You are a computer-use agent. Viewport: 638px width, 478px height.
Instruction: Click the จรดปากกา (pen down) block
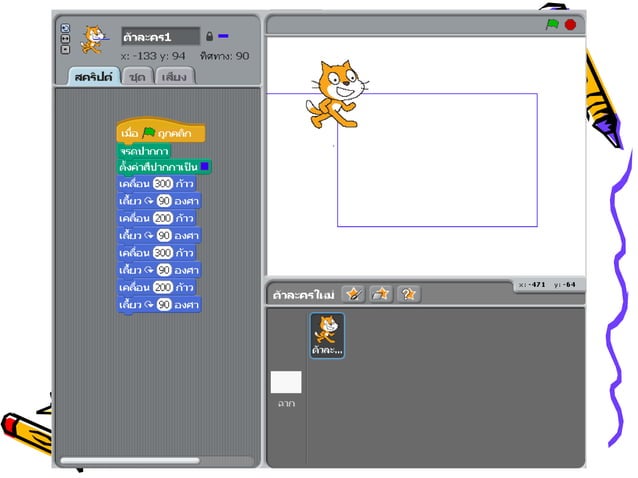(x=144, y=151)
